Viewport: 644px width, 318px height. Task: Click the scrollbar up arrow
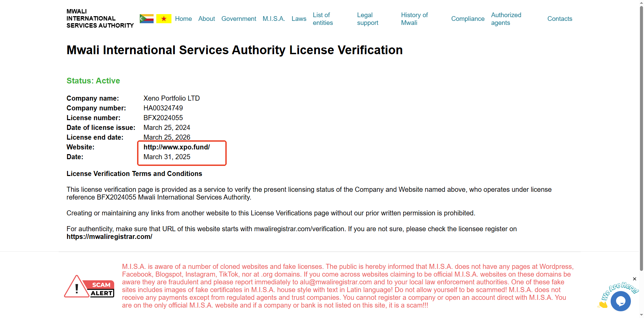641,3
